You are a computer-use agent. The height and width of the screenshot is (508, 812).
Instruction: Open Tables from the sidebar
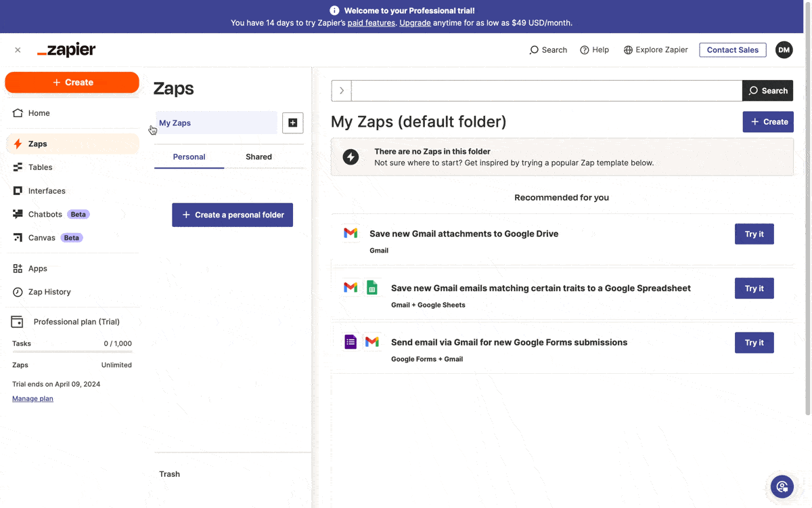coord(40,167)
